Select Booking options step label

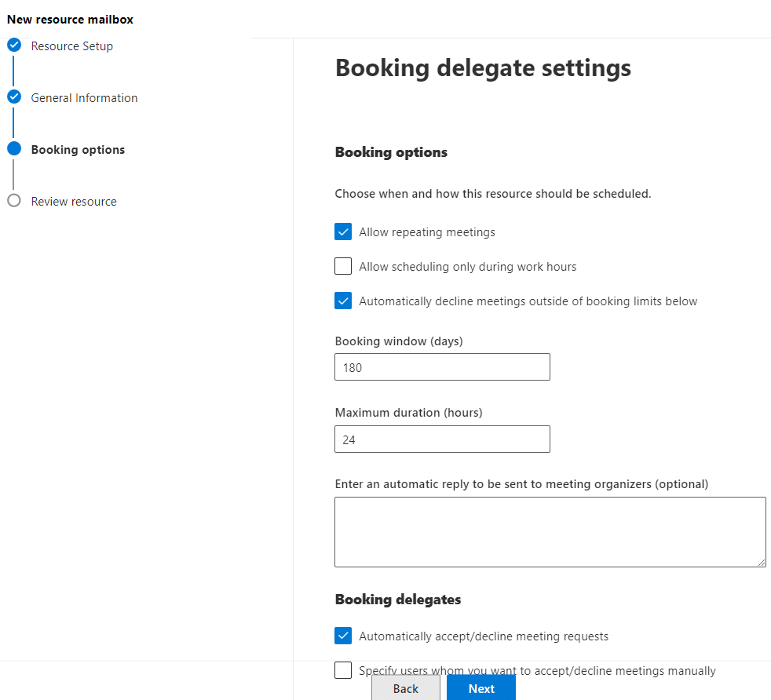[x=78, y=150]
